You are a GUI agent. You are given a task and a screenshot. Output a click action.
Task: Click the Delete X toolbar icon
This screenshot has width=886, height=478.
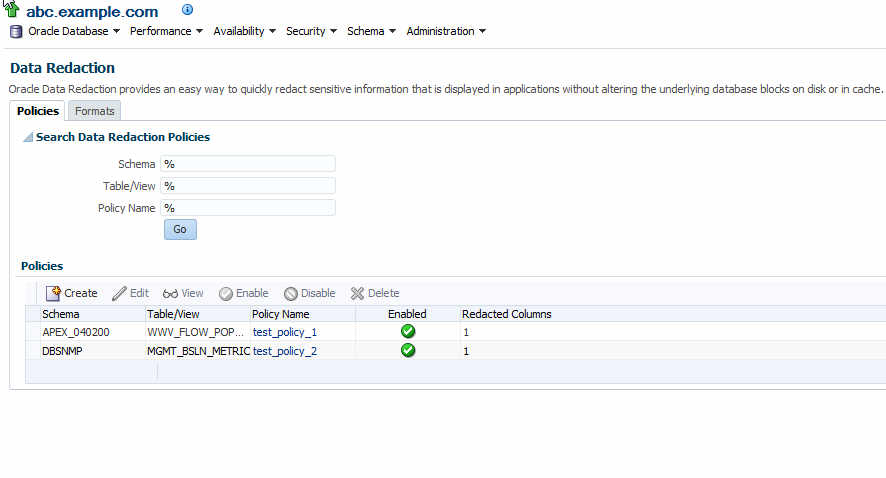tap(357, 293)
